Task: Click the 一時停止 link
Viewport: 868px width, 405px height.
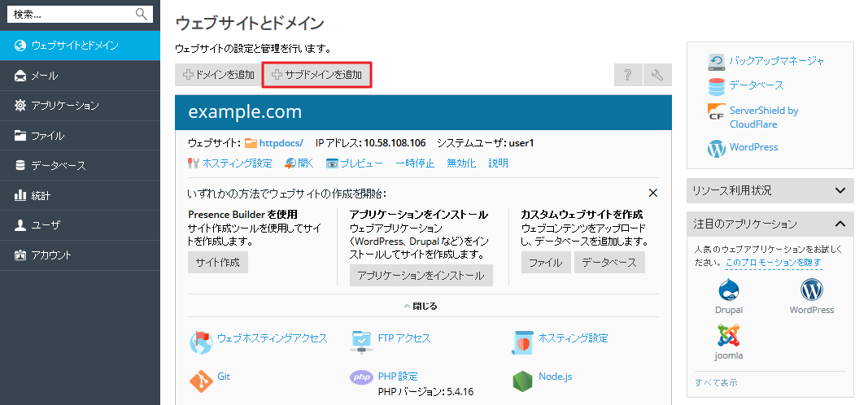Action: [415, 163]
